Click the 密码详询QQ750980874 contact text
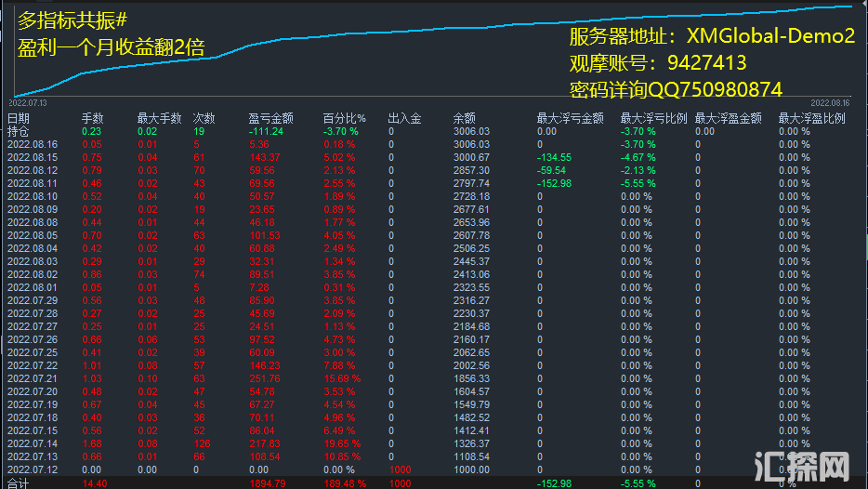Viewport: 868px width, 489px height. tap(676, 89)
